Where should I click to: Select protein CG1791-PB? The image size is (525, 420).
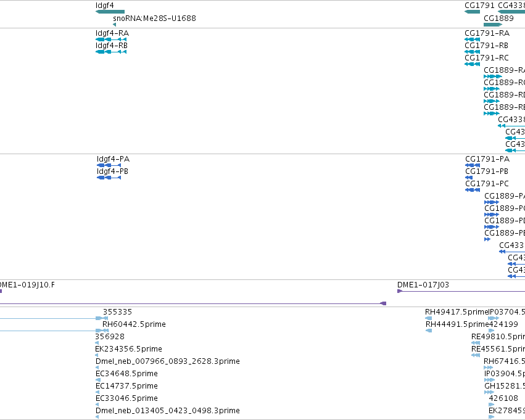469,178
